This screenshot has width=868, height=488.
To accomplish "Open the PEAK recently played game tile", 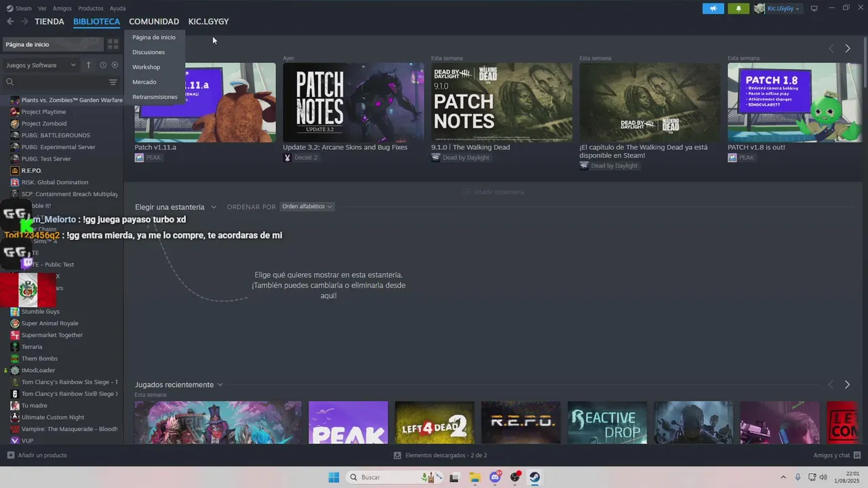I will click(348, 422).
